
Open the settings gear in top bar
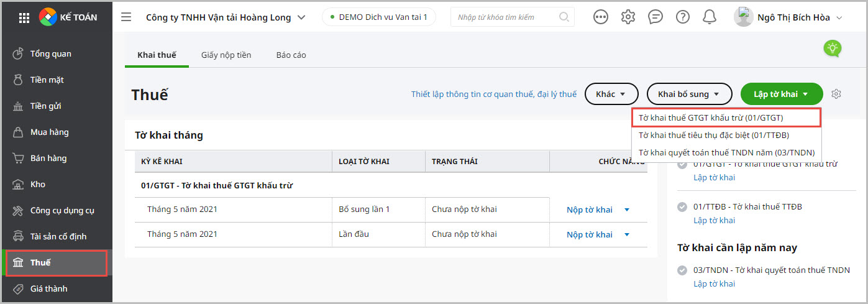[628, 17]
